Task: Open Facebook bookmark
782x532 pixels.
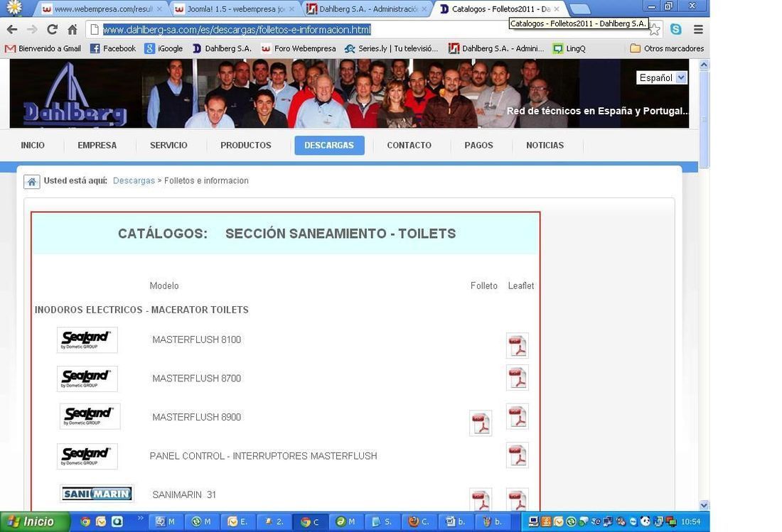Action: [x=113, y=48]
